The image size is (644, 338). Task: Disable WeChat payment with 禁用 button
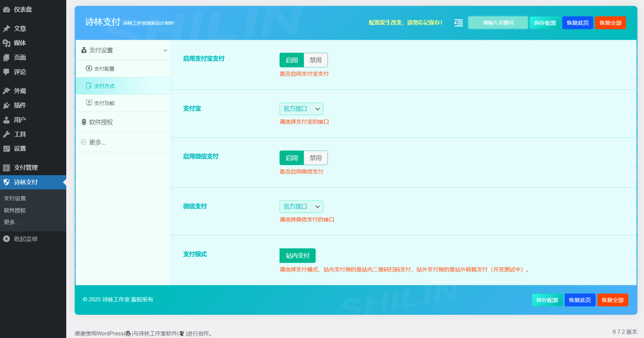(315, 158)
